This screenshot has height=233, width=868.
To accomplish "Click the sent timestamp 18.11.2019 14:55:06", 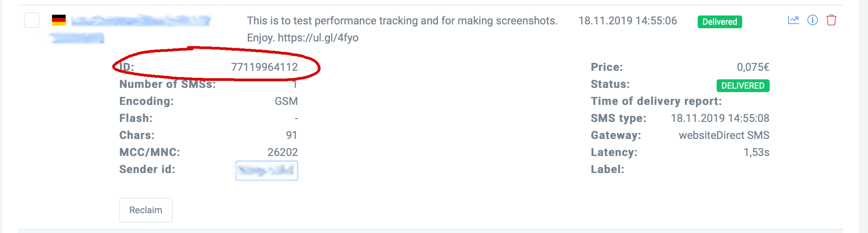I will coord(627,21).
